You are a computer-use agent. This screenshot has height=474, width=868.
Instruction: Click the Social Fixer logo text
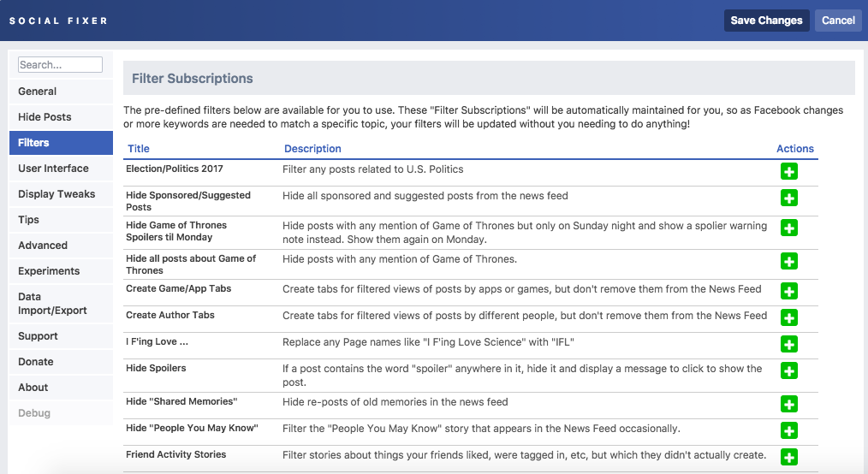click(x=58, y=21)
